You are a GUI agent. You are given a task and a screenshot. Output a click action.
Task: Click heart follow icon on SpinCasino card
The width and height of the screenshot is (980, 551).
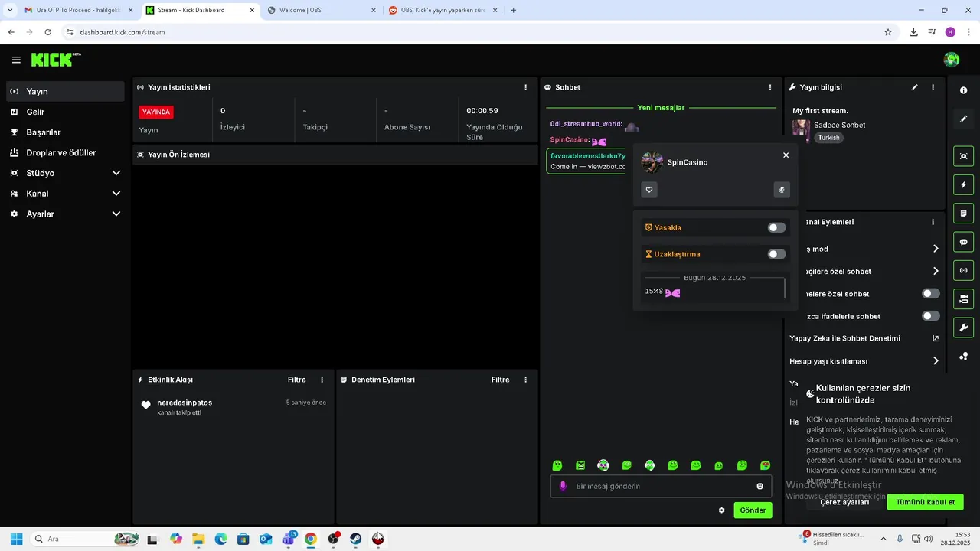click(649, 190)
